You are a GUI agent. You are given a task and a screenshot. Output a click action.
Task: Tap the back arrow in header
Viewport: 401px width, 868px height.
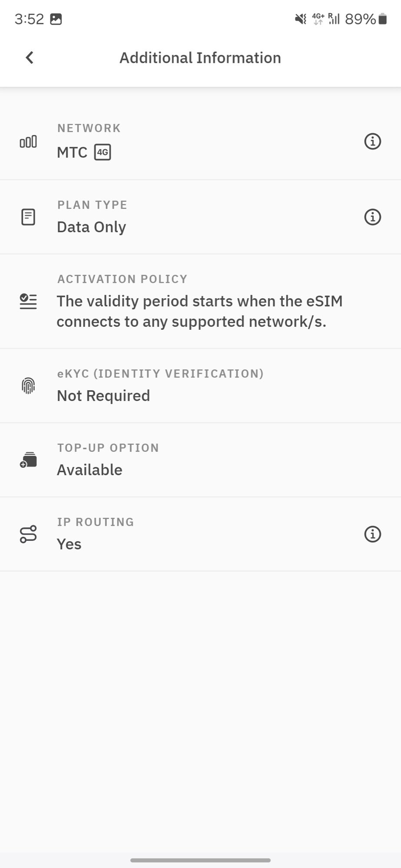pyautogui.click(x=30, y=58)
